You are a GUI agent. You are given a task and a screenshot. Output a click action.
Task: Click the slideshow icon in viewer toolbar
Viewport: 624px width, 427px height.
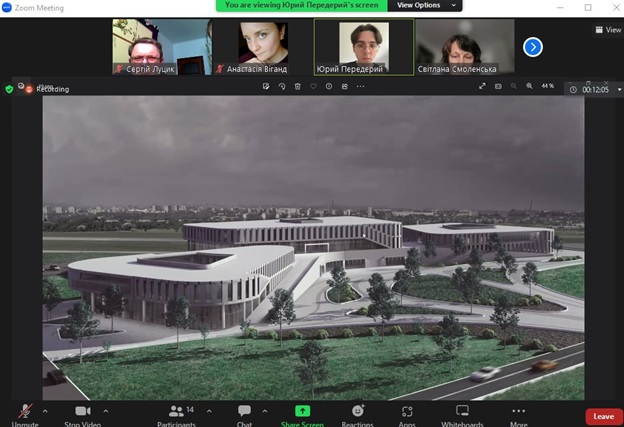tap(498, 86)
